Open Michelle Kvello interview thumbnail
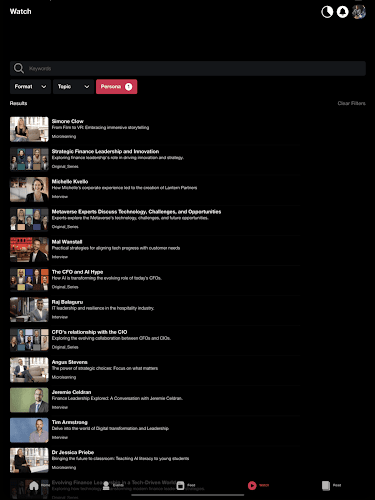Screen dimensions: 375x500 tap(29, 189)
